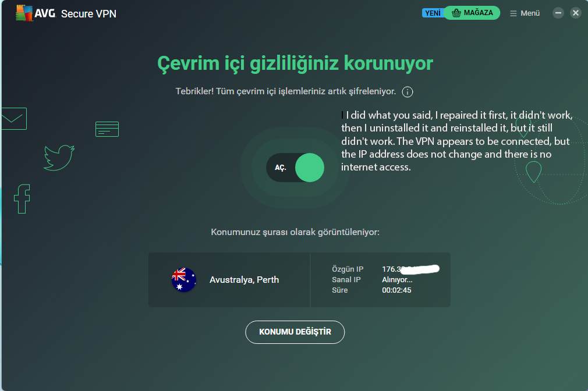Image resolution: width=588 pixels, height=391 pixels.
Task: Click the Twitter bird icon
Action: 59,157
